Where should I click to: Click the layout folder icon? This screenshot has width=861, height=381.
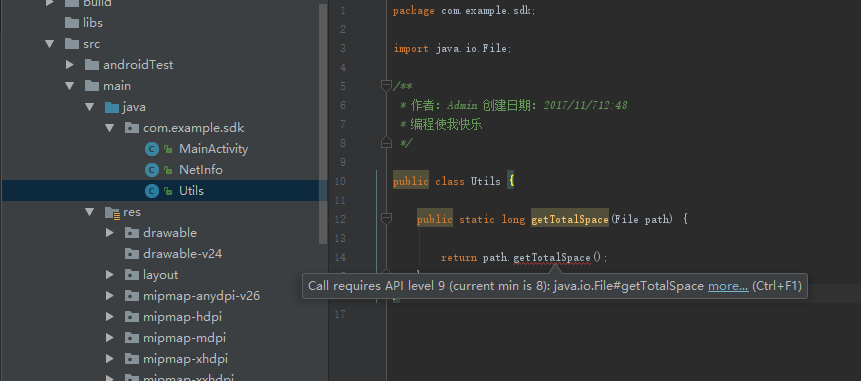pos(132,274)
